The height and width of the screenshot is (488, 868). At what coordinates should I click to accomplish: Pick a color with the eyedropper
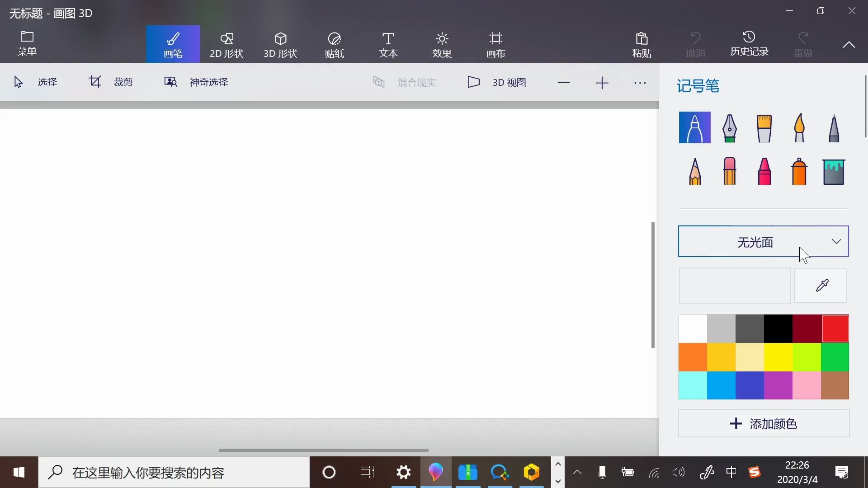[x=821, y=286]
